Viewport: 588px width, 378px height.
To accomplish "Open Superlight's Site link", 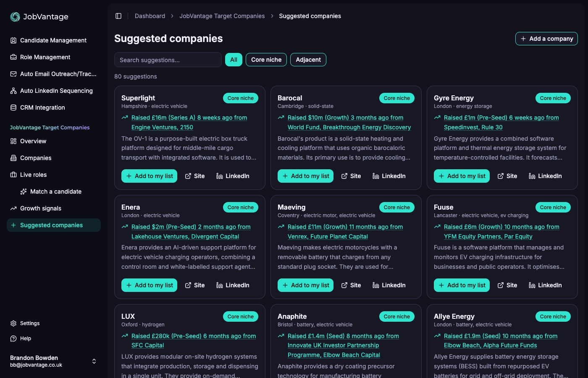I will [195, 176].
